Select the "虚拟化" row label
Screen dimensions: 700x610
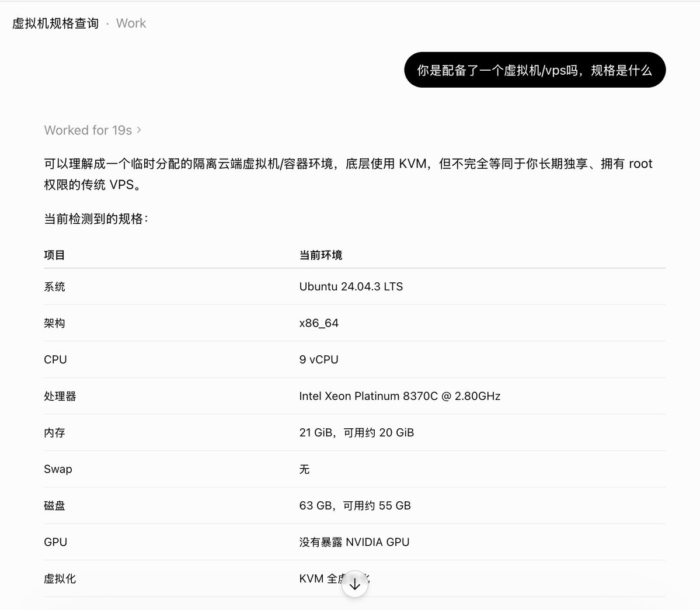(60, 578)
